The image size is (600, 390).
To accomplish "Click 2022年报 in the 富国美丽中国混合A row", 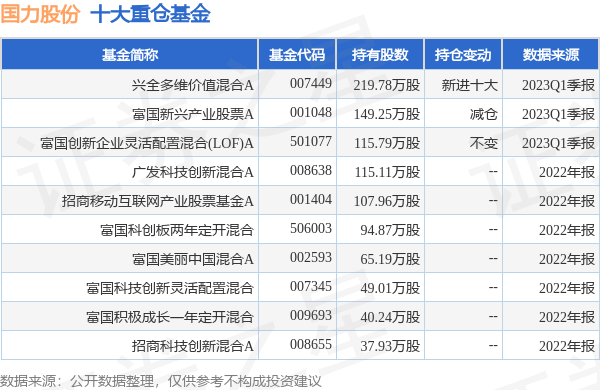I will [567, 259].
